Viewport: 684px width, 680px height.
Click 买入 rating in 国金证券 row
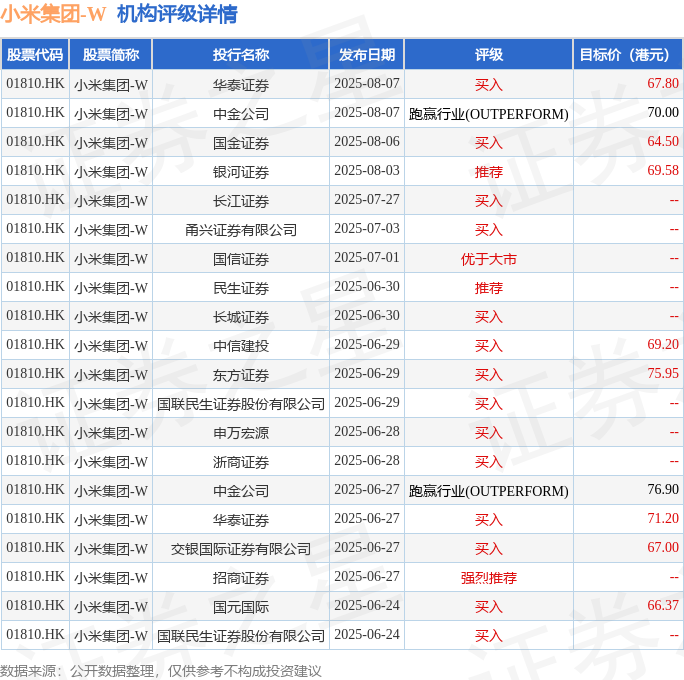click(489, 143)
